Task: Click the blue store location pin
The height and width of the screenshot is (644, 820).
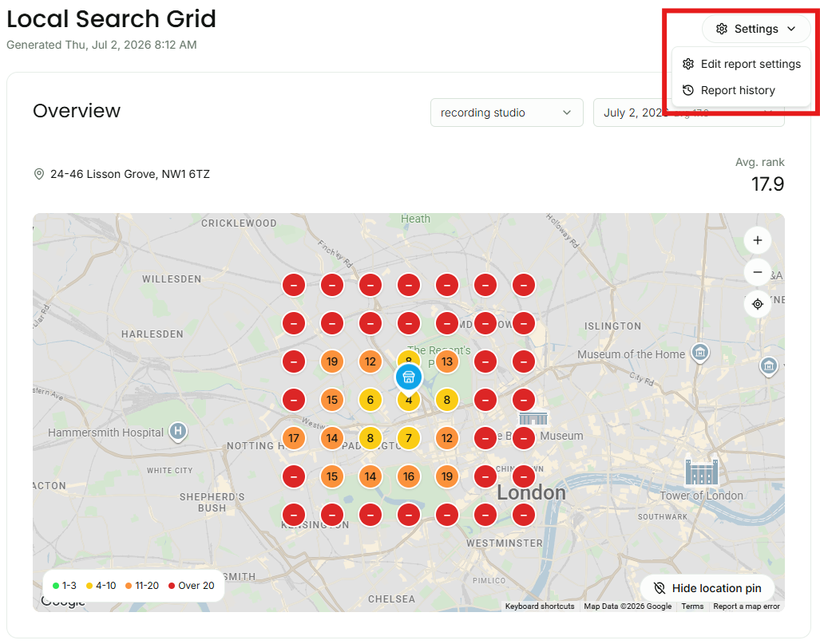Action: coord(409,377)
